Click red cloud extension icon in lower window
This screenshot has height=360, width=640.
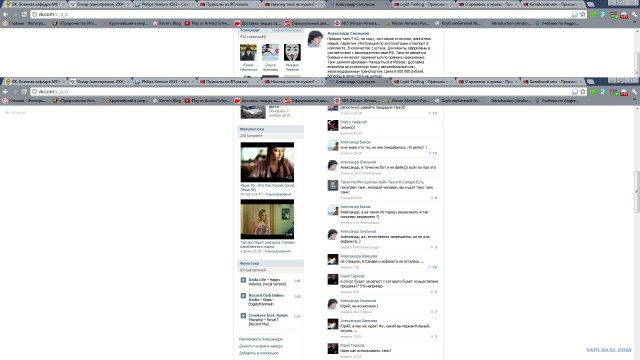pos(624,93)
